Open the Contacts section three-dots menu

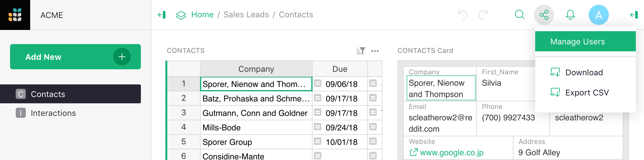[x=375, y=51]
